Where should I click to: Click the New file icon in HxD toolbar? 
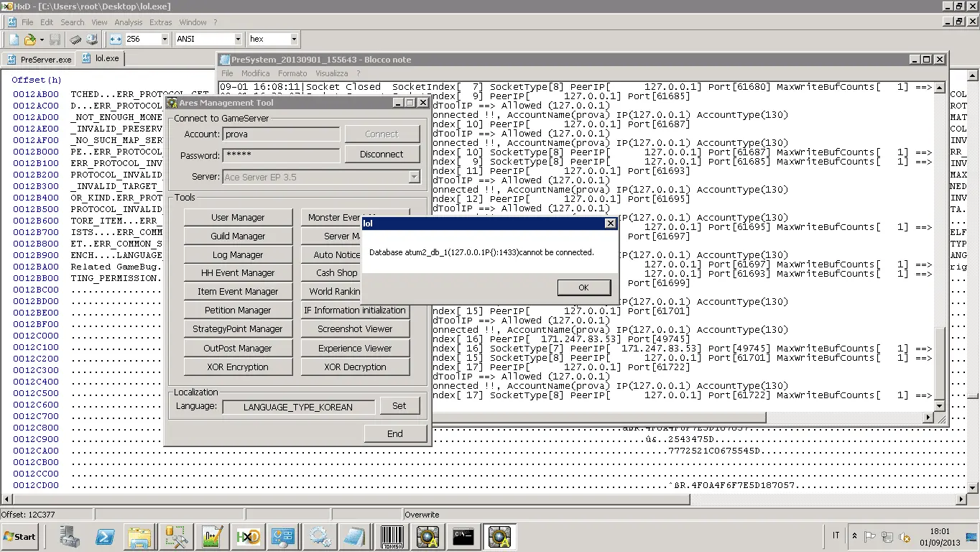pos(14,39)
